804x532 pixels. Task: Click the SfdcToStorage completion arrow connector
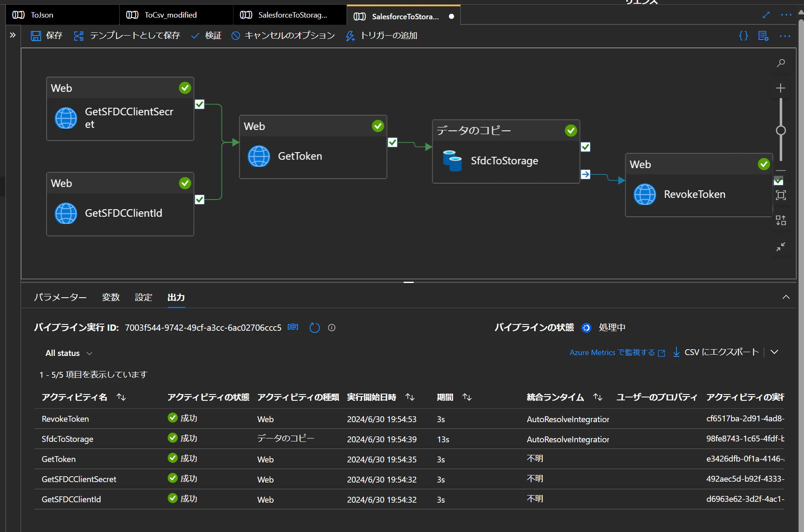point(586,174)
